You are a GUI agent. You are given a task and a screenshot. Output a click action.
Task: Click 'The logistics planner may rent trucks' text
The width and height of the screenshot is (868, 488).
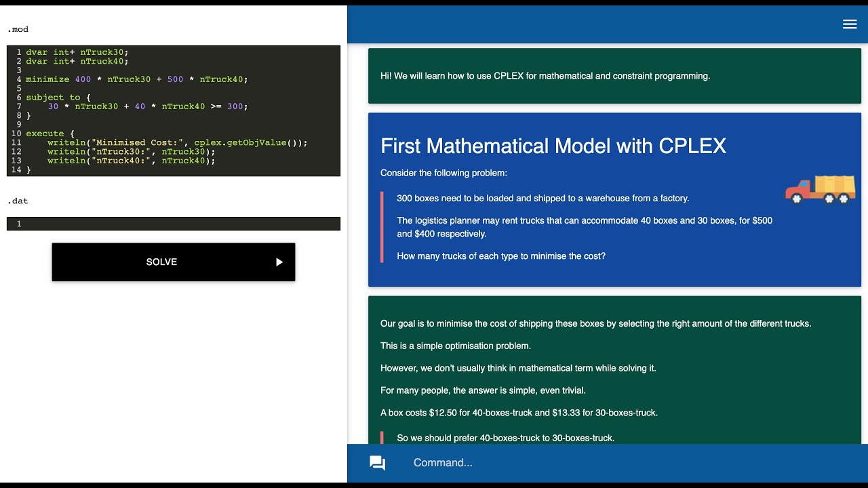(x=585, y=227)
